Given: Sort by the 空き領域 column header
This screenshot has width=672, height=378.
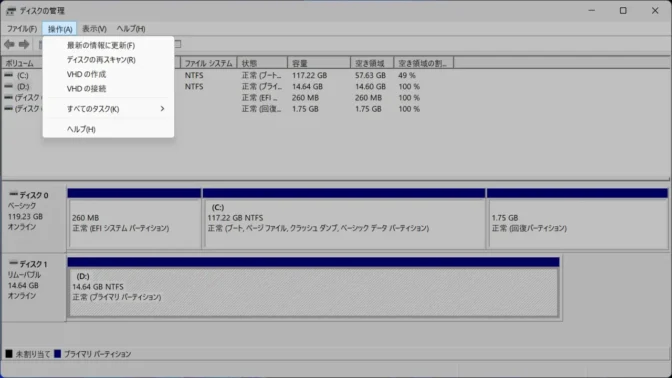Looking at the screenshot, I should coord(372,63).
